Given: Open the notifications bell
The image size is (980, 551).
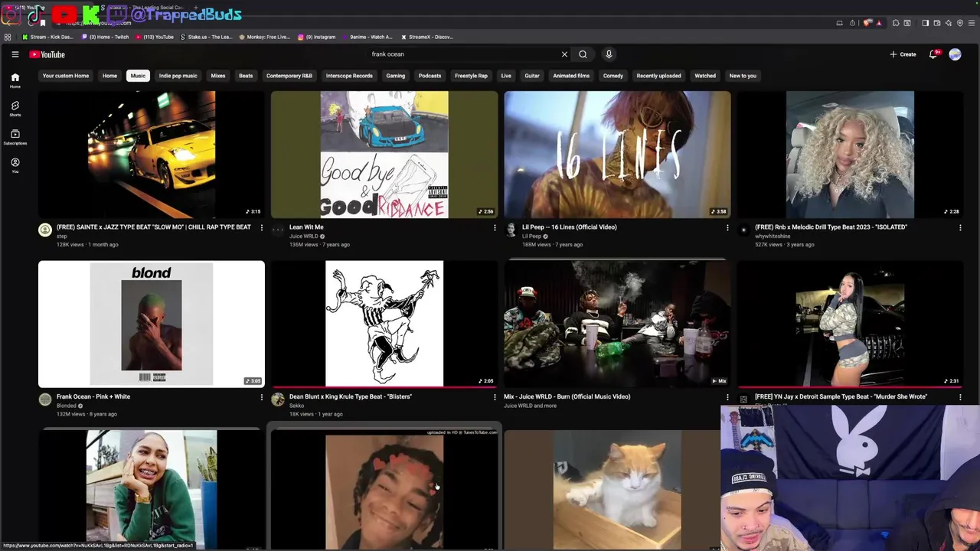Looking at the screenshot, I should click(x=933, y=54).
